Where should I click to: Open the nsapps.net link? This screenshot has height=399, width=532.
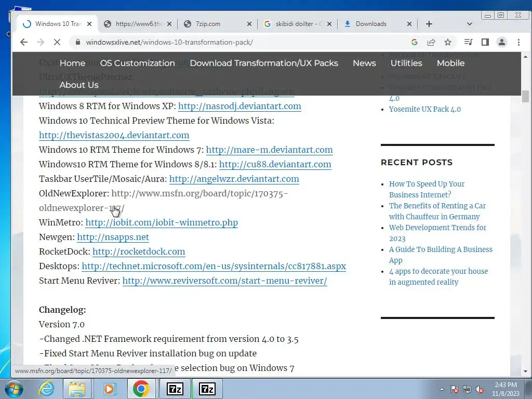click(113, 237)
